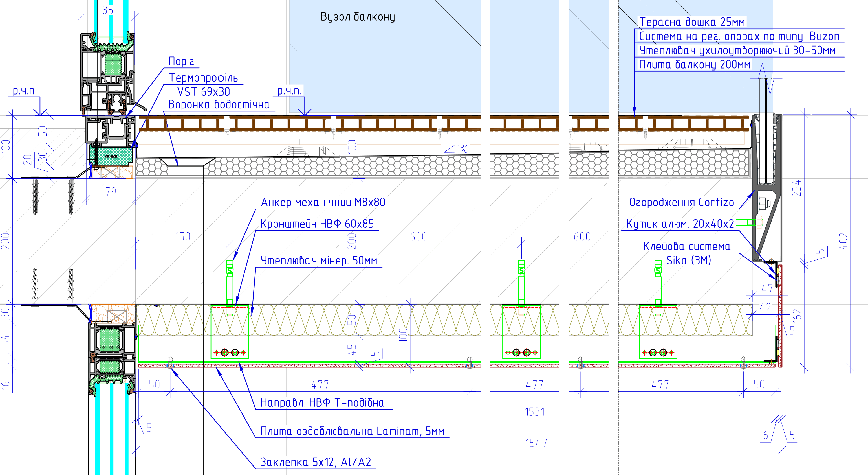Click the title text "Вузол балкону"
The image size is (868, 475).
click(358, 17)
